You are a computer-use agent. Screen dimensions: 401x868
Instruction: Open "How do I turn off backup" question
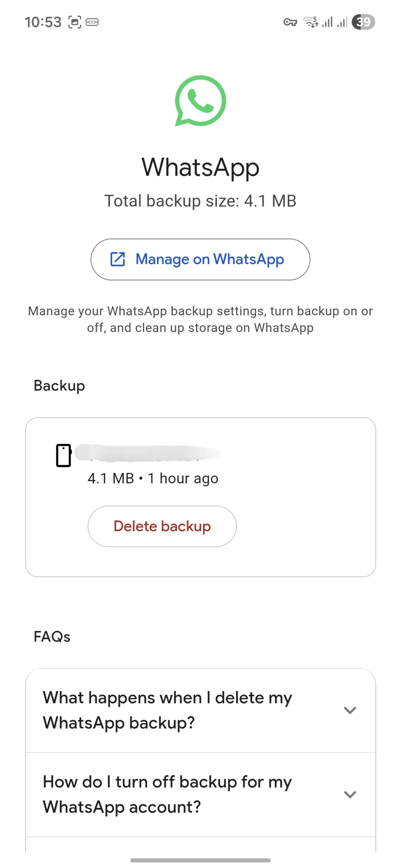[x=167, y=794]
